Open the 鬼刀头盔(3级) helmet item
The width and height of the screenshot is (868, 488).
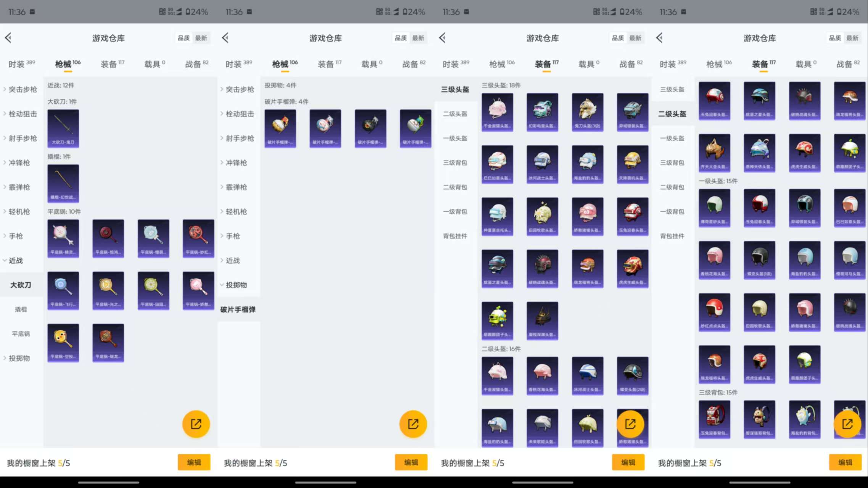(588, 112)
